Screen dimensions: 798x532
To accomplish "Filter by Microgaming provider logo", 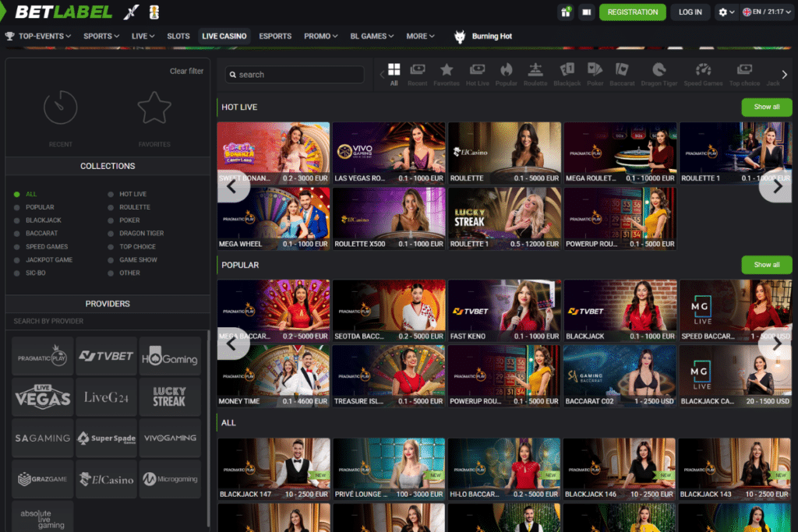I will tap(170, 479).
